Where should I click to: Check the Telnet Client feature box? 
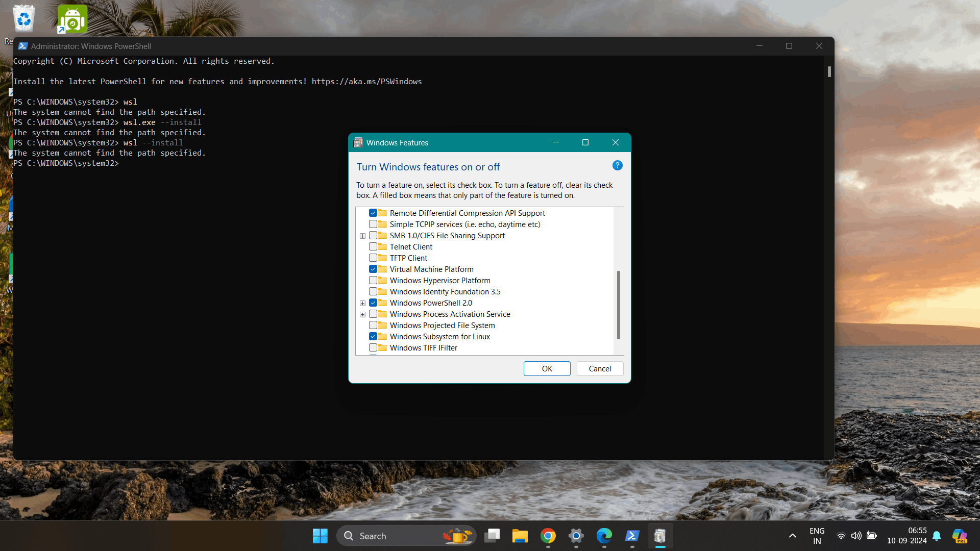373,247
